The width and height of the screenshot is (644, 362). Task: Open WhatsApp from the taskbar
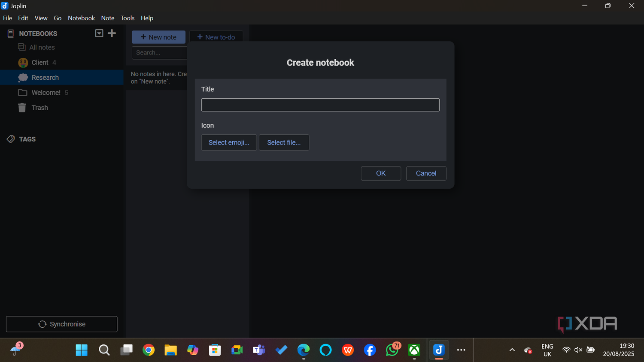click(392, 350)
